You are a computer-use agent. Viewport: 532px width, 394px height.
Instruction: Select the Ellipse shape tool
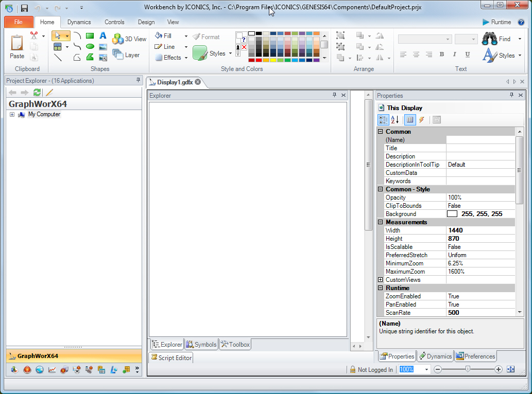(x=90, y=46)
